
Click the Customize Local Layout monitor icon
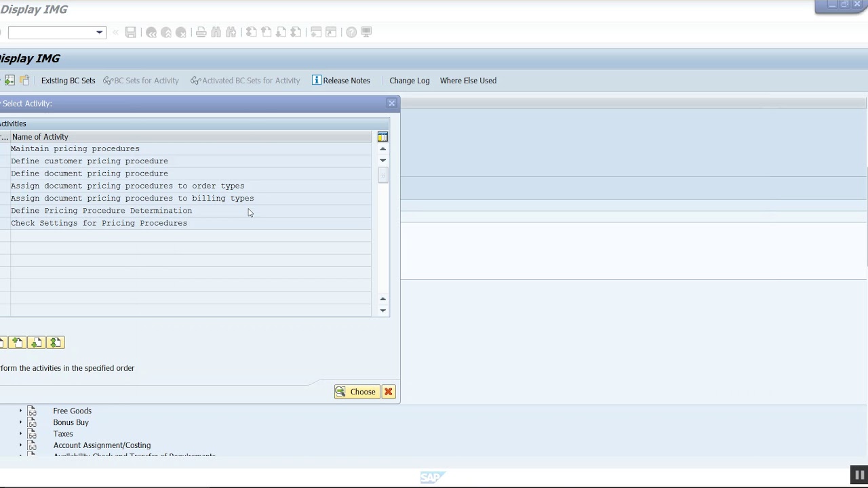[366, 33]
